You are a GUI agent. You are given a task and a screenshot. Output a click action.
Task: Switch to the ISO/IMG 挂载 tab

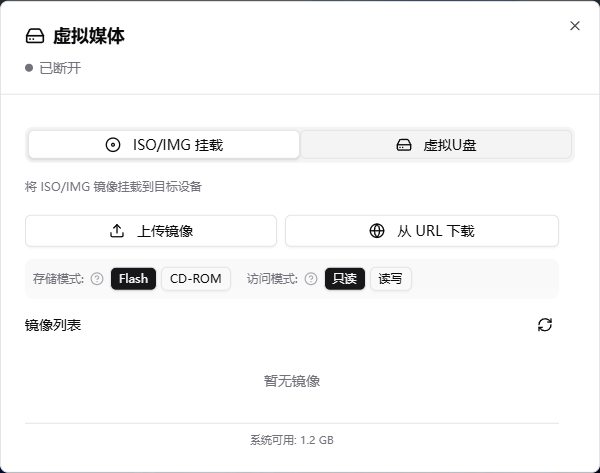[x=164, y=144]
